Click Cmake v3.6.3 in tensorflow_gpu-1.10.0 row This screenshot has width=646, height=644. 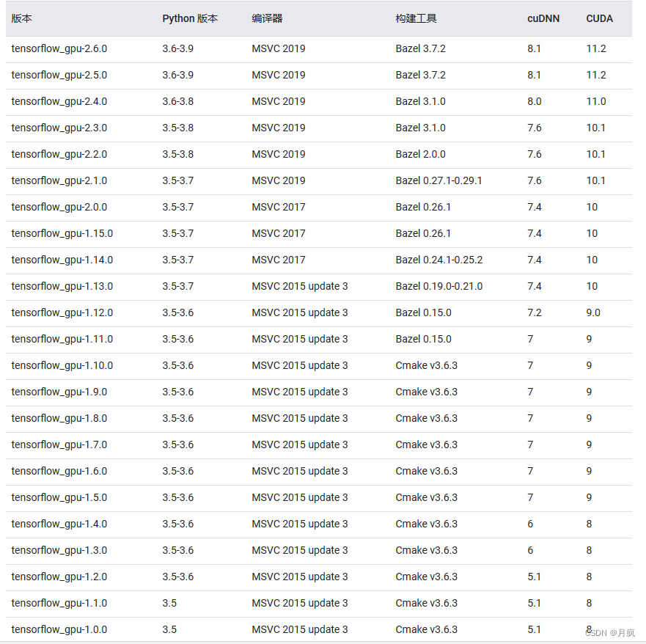(427, 365)
